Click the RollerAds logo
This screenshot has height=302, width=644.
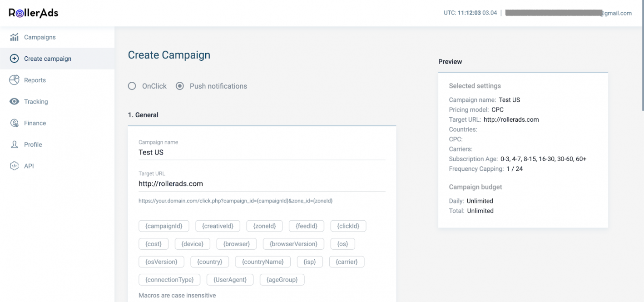click(34, 13)
